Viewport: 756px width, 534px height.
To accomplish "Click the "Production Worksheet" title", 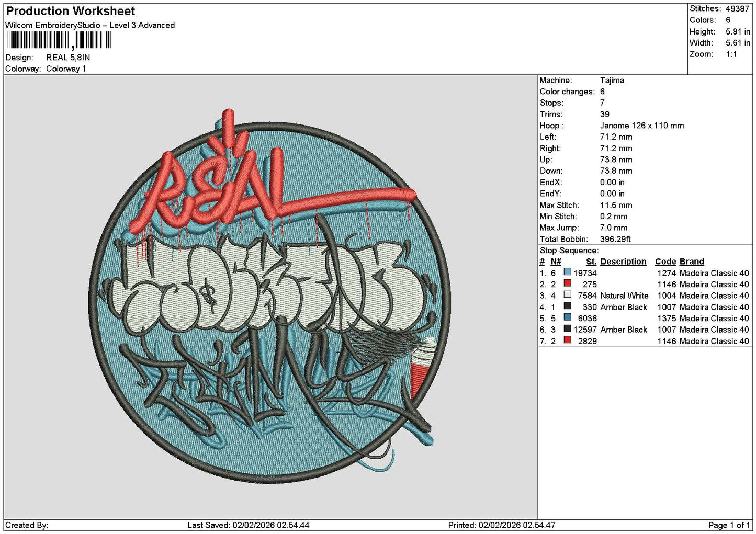I will [x=70, y=11].
